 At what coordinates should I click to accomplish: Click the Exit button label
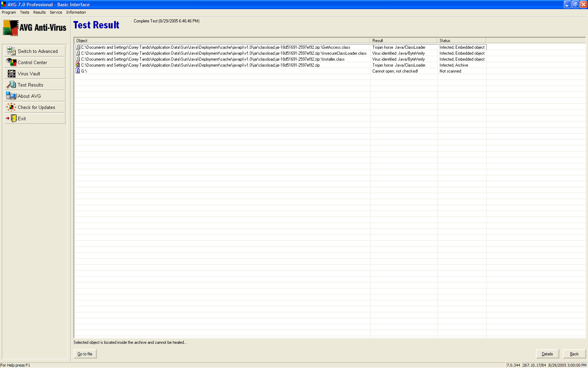pyautogui.click(x=22, y=118)
